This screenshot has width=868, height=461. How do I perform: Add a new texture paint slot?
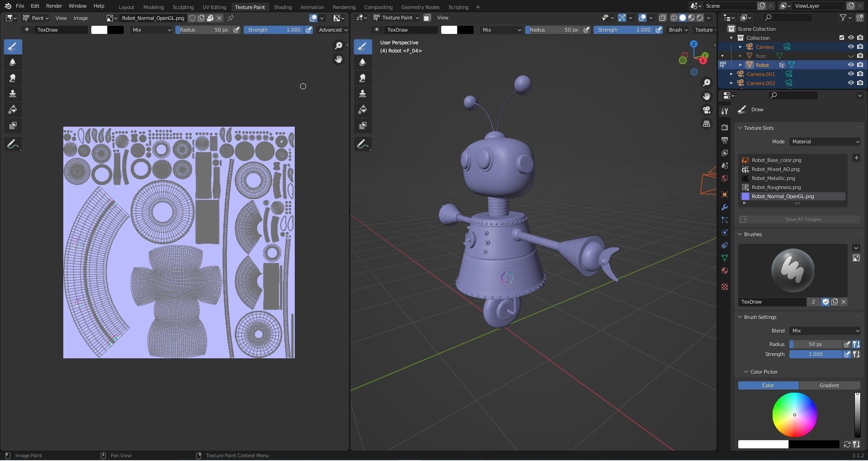point(856,158)
